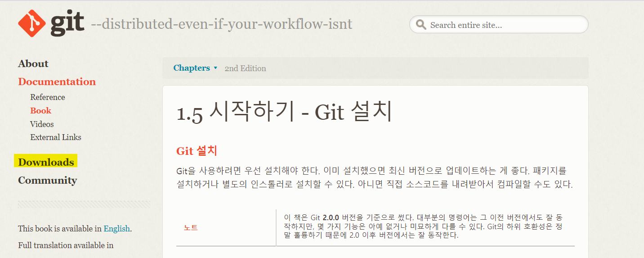This screenshot has height=258, width=644.
Task: Click the Full translation available in text
Action: click(x=66, y=245)
